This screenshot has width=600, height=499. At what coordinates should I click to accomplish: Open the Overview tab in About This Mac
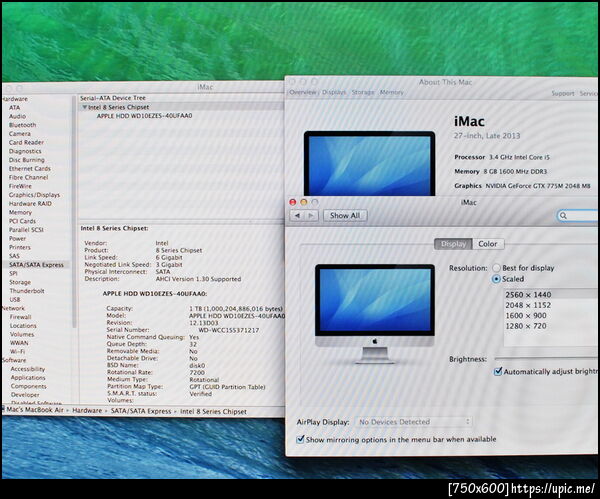click(x=303, y=92)
